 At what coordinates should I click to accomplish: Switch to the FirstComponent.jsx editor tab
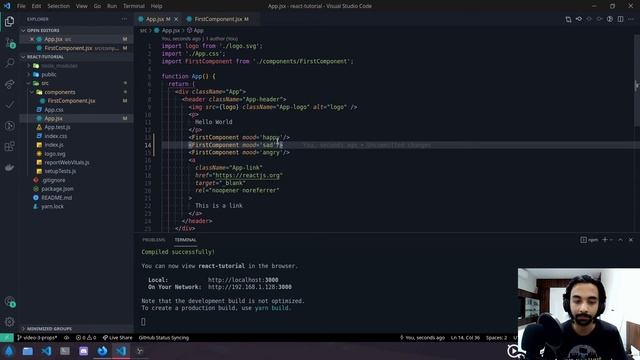[220, 19]
